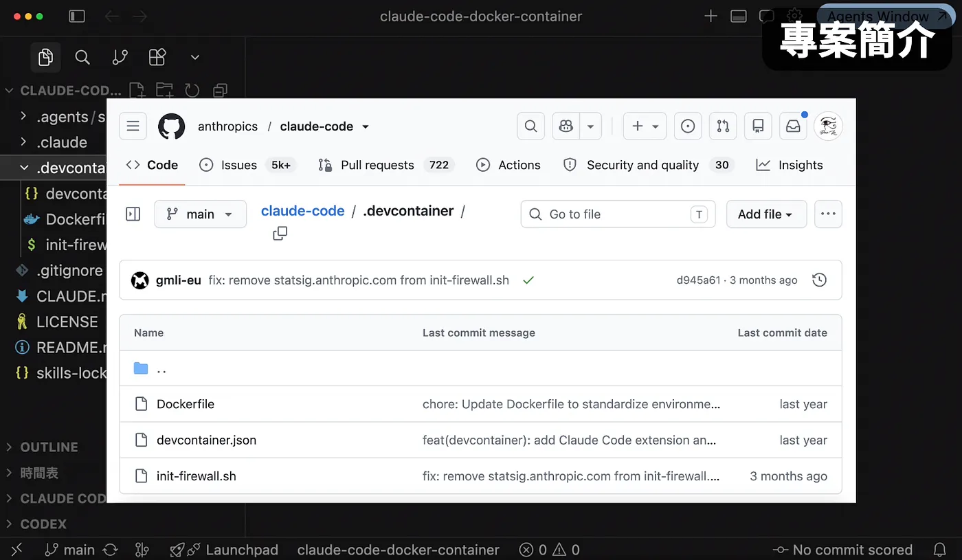
Task: Toggle the editor panel layout icon
Action: click(739, 16)
